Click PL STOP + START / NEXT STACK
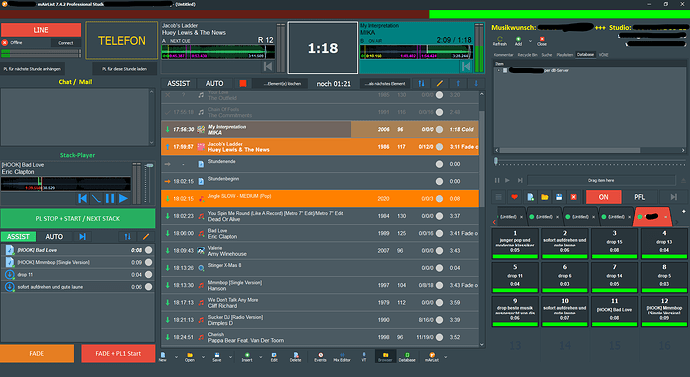The width and height of the screenshot is (690, 377). pyautogui.click(x=78, y=219)
